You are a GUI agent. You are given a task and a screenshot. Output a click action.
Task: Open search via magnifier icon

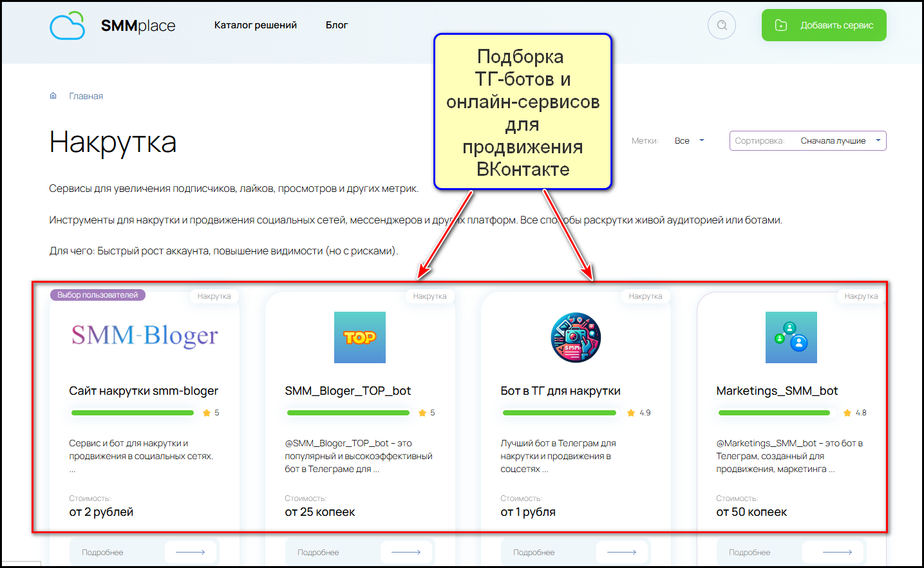[x=721, y=26]
